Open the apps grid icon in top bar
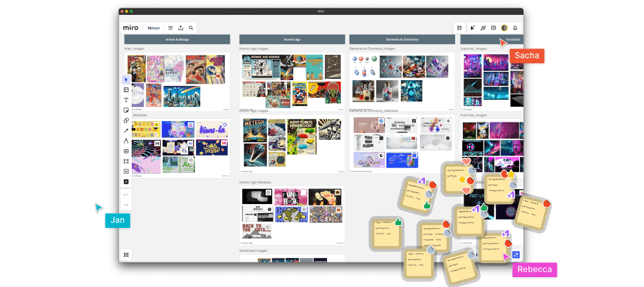The image size is (644, 287). tap(459, 27)
